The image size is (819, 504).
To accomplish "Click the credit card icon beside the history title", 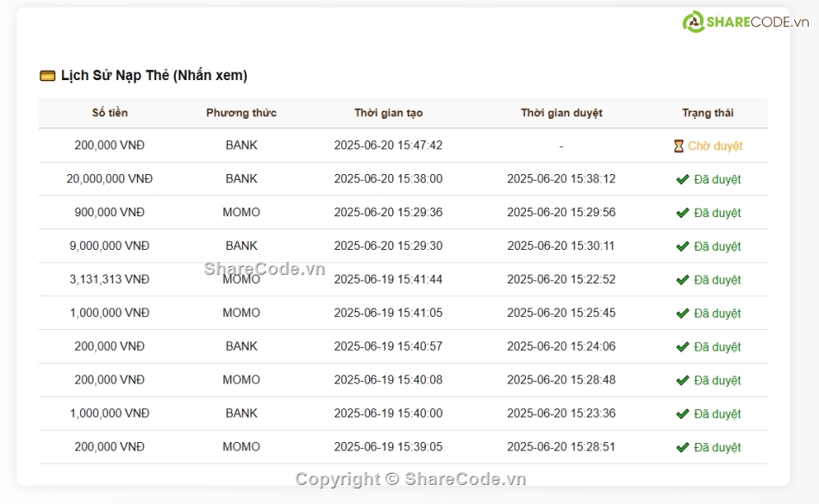I will [x=47, y=76].
